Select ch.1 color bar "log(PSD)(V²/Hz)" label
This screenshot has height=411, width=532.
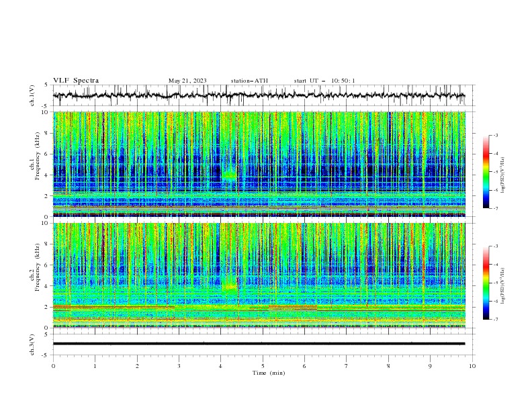point(502,175)
